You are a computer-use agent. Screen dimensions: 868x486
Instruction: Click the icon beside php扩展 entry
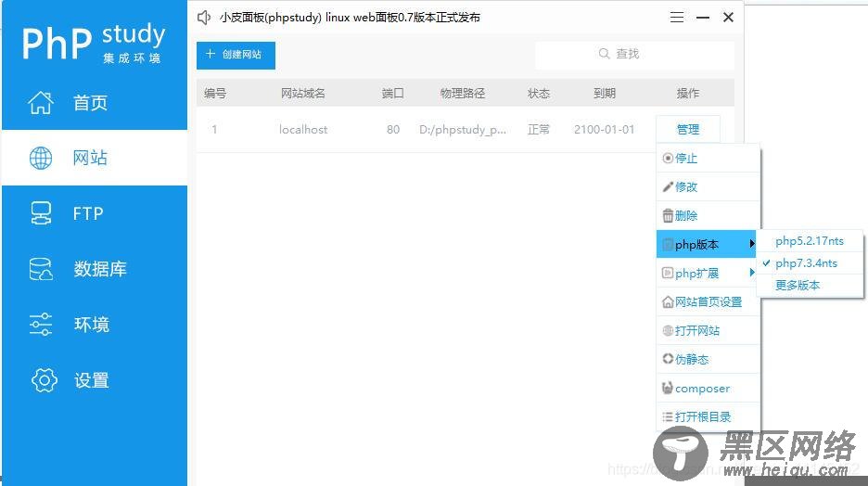[669, 274]
